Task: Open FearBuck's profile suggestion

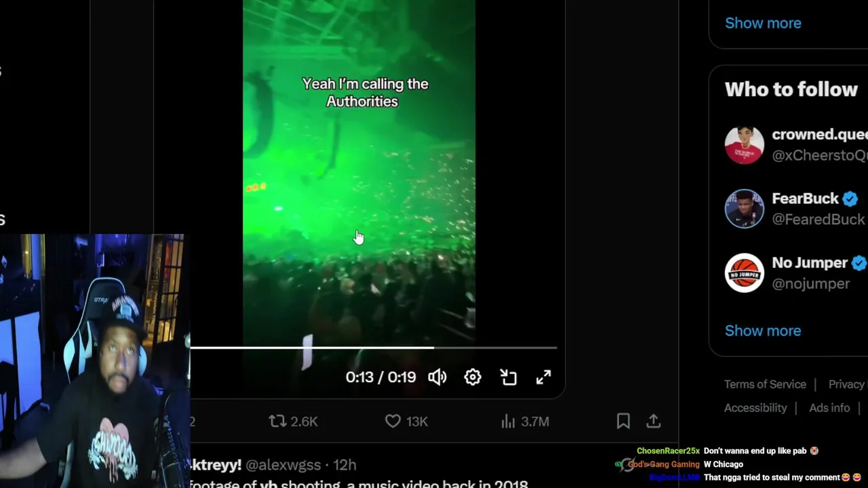Action: (x=795, y=209)
